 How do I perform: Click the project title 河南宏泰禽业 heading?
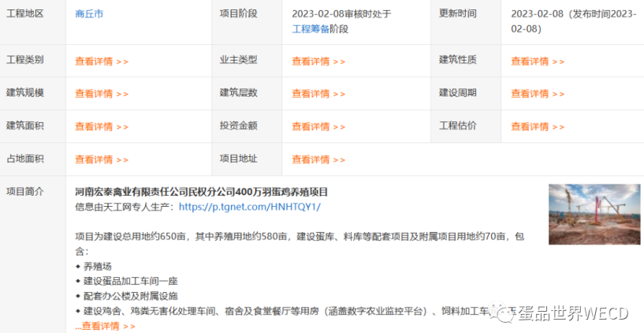[x=201, y=192]
